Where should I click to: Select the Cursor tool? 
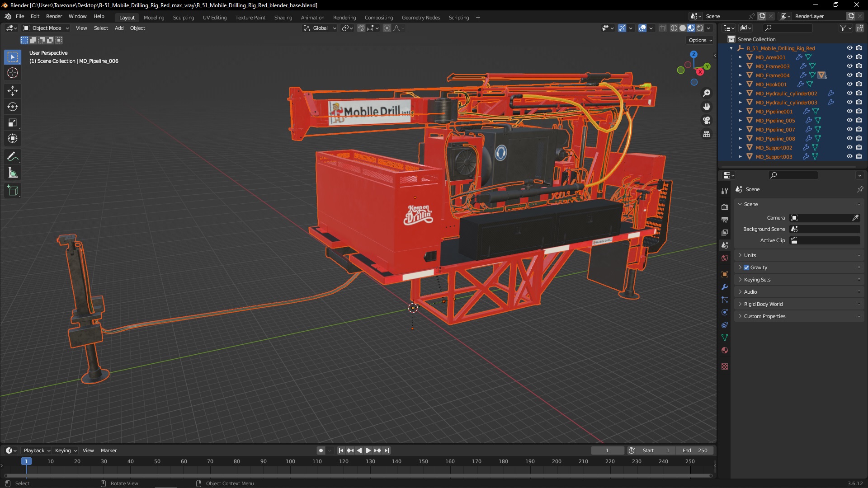(13, 73)
